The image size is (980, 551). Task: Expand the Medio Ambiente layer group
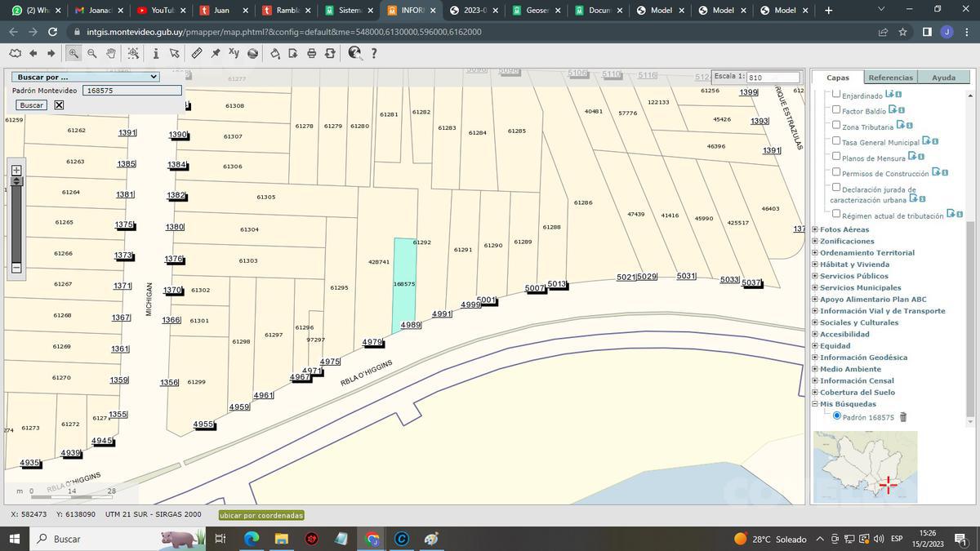point(815,369)
